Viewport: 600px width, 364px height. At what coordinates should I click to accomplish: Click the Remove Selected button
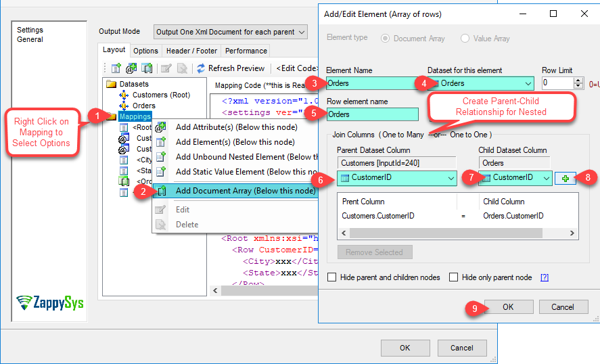click(x=375, y=252)
